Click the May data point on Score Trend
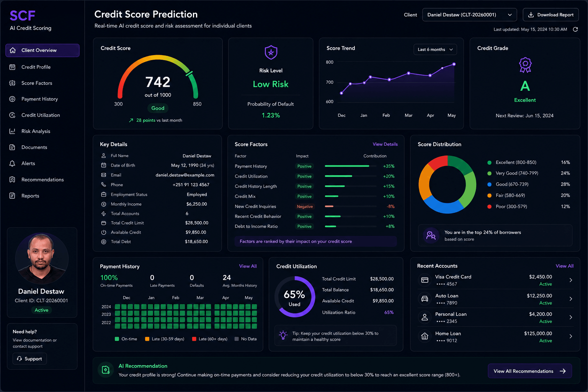 454,64
